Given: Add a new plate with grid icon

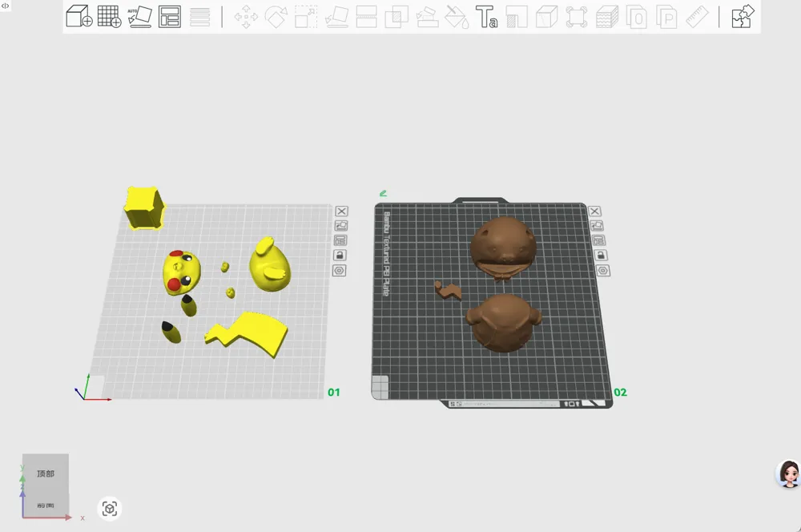Looking at the screenshot, I should (x=109, y=16).
